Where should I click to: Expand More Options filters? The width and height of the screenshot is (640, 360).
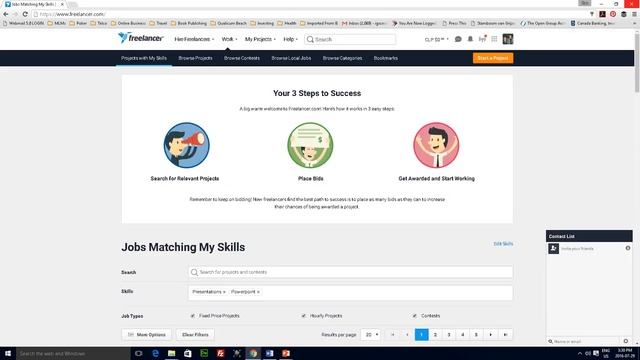[147, 335]
